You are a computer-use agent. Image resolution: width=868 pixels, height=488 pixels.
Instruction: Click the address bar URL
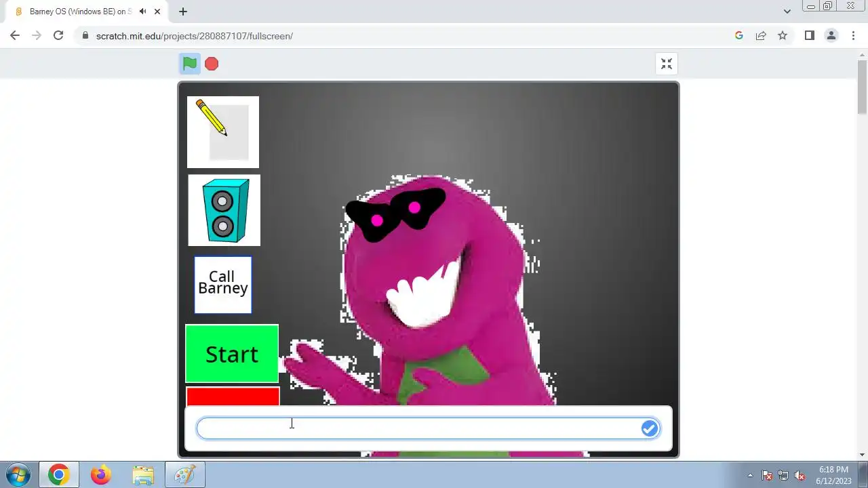(x=195, y=36)
